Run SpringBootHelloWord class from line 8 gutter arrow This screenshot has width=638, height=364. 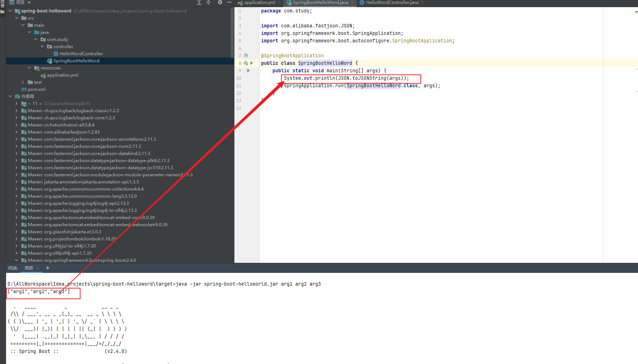pyautogui.click(x=251, y=63)
